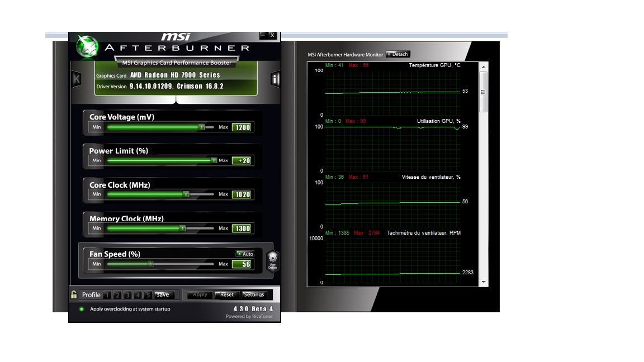Click the hardware monitor scrollbar thumb
Image resolution: width=644 pixels, height=362 pixels.
(x=484, y=92)
